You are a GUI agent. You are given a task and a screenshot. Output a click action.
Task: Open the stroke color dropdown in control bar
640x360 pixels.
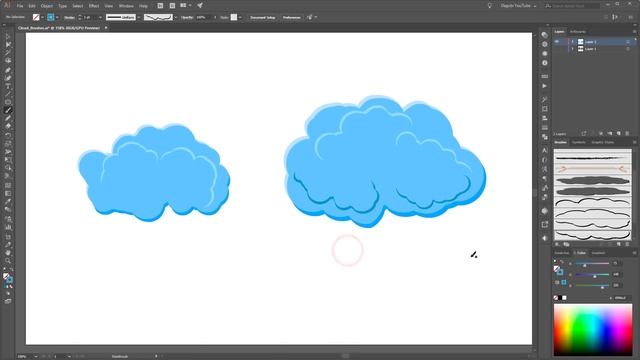57,17
